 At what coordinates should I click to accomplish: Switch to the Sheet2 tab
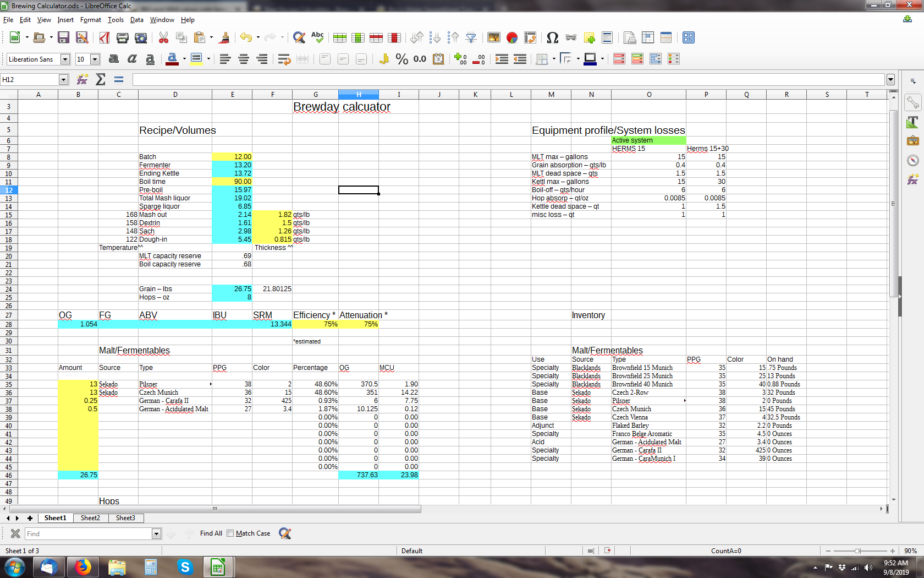pos(90,518)
